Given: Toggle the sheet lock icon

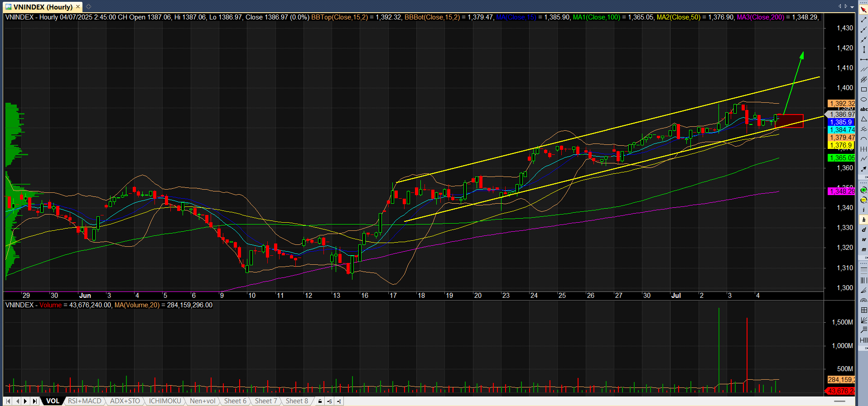Looking at the screenshot, I should click(320, 401).
